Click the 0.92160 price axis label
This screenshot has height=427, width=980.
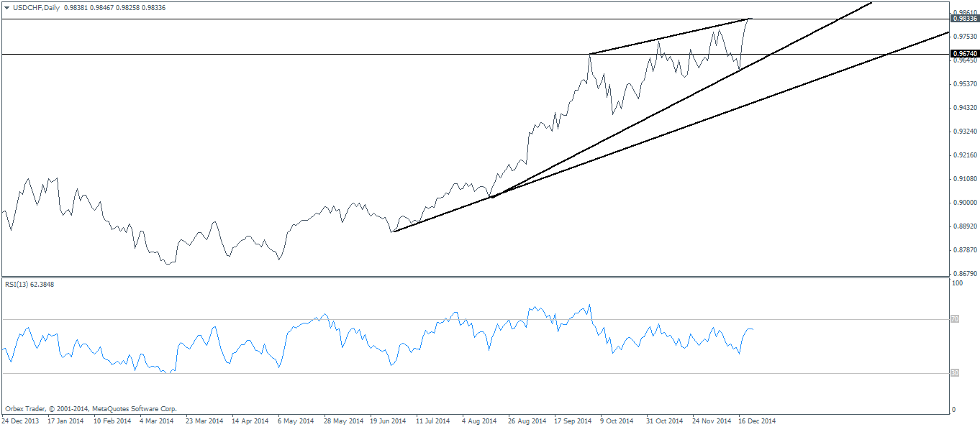966,155
